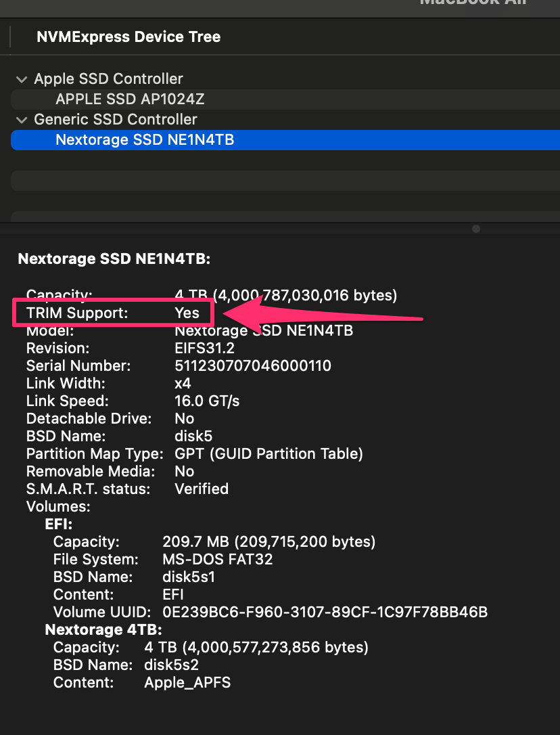Image resolution: width=560 pixels, height=735 pixels.
Task: Click the Volume UUID 0E239BC6-F960-3107-89CF-1C97F78BB46B
Action: click(x=325, y=612)
